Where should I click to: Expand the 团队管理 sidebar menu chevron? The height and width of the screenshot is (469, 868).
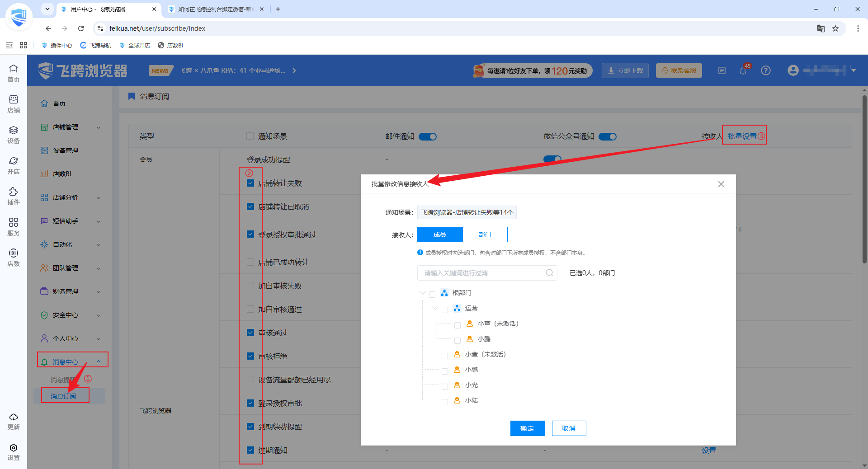pyautogui.click(x=99, y=268)
